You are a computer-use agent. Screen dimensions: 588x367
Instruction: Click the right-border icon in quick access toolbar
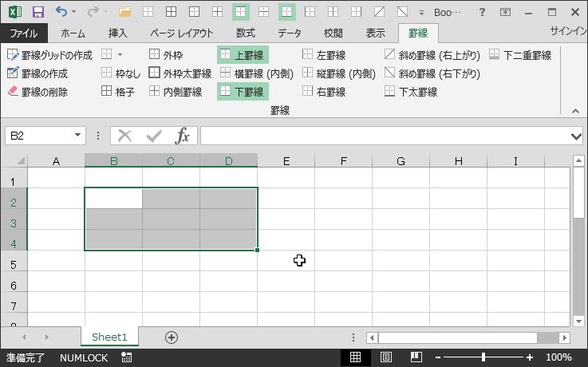click(x=357, y=12)
